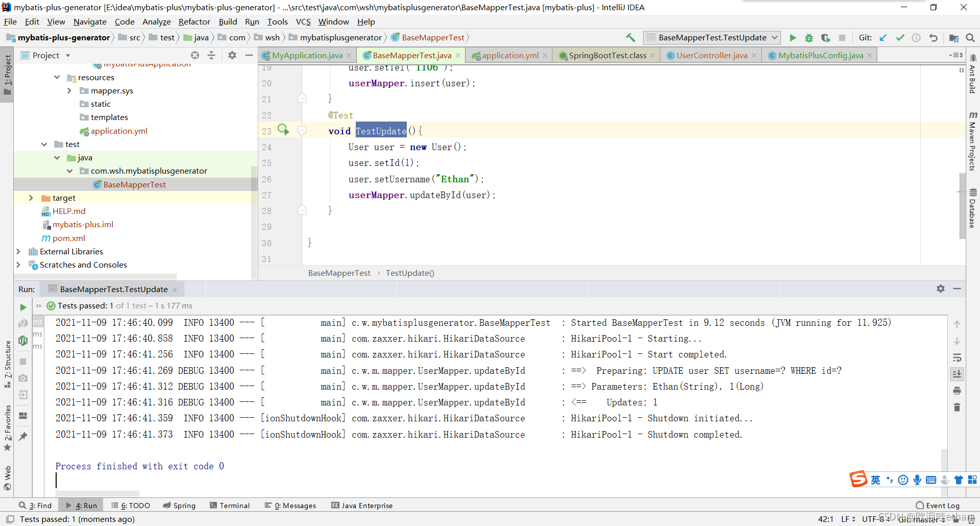Click the up stack trace arrow in console
This screenshot has width=980, height=526.
tap(957, 324)
